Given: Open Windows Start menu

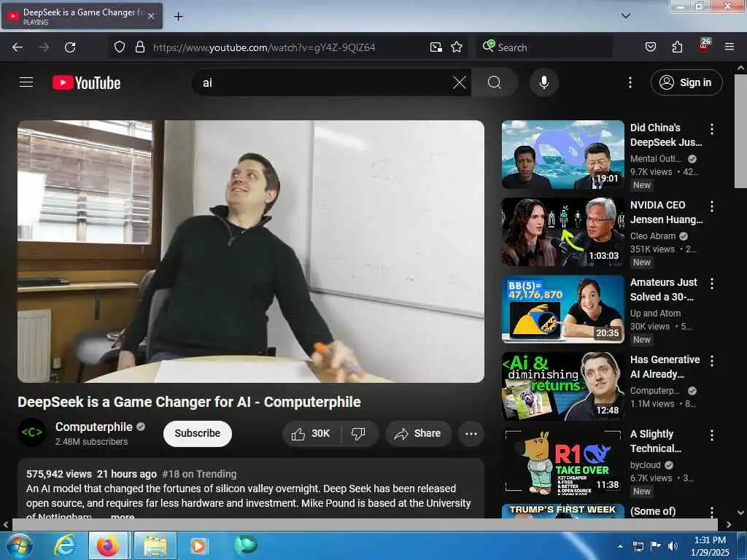Looking at the screenshot, I should [x=18, y=545].
